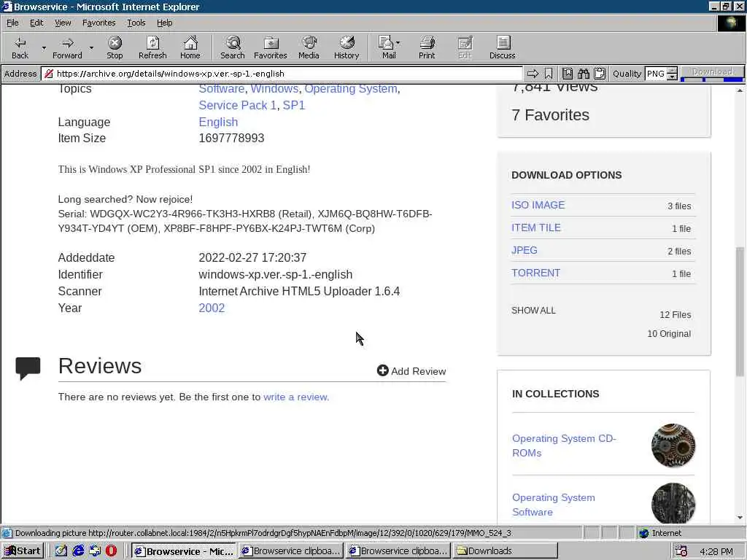Show the History pane

click(x=347, y=47)
